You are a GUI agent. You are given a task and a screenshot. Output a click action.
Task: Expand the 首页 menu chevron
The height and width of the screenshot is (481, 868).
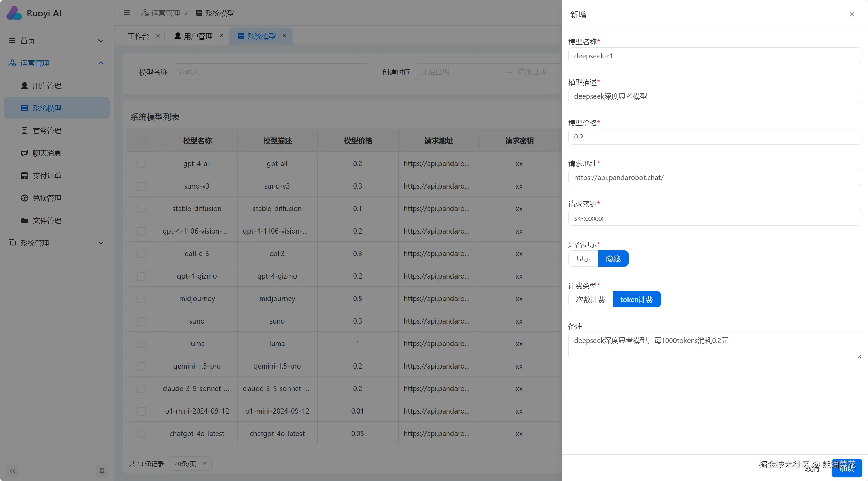pos(101,41)
